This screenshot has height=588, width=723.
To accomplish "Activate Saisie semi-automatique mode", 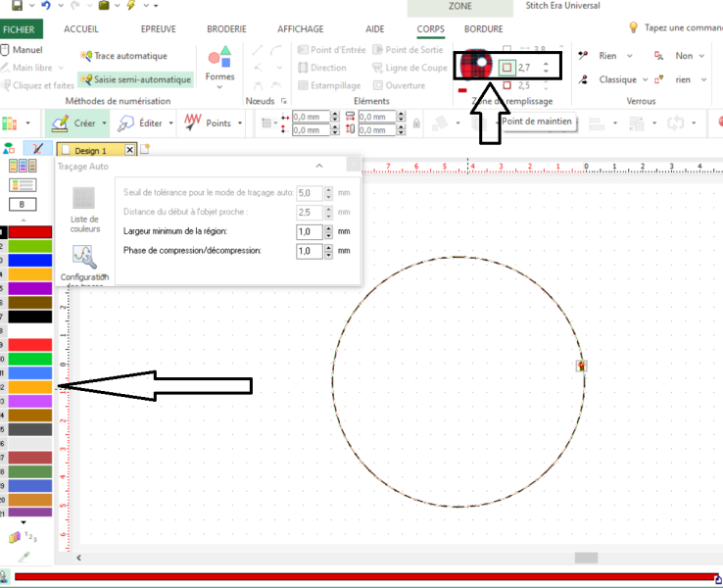I will click(x=136, y=78).
